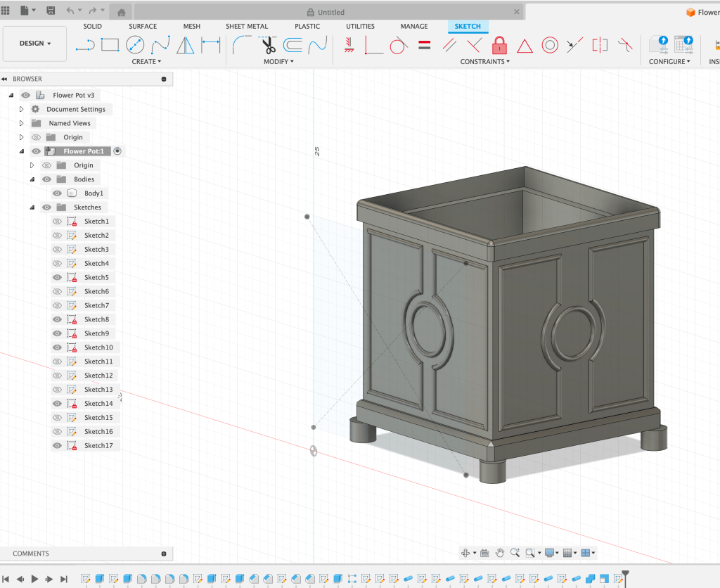Hide Sketch5 using its eye icon

click(x=58, y=277)
